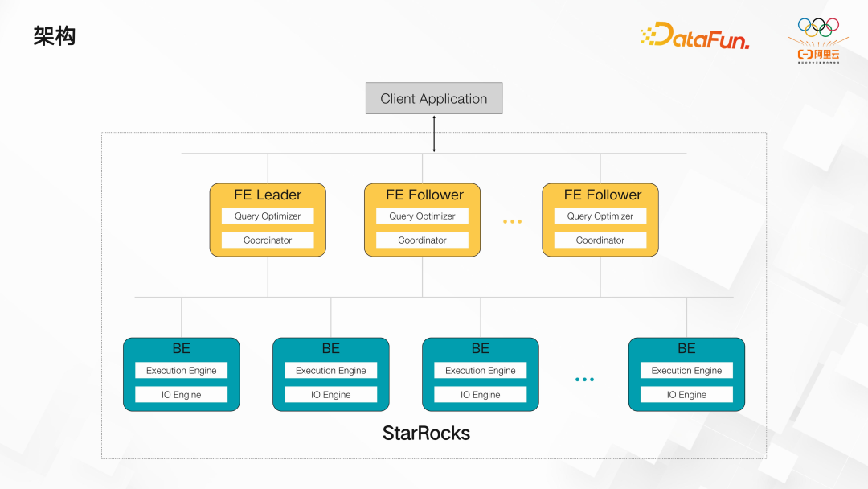This screenshot has width=868, height=489.
Task: Select the third BE node heading
Action: tap(480, 348)
